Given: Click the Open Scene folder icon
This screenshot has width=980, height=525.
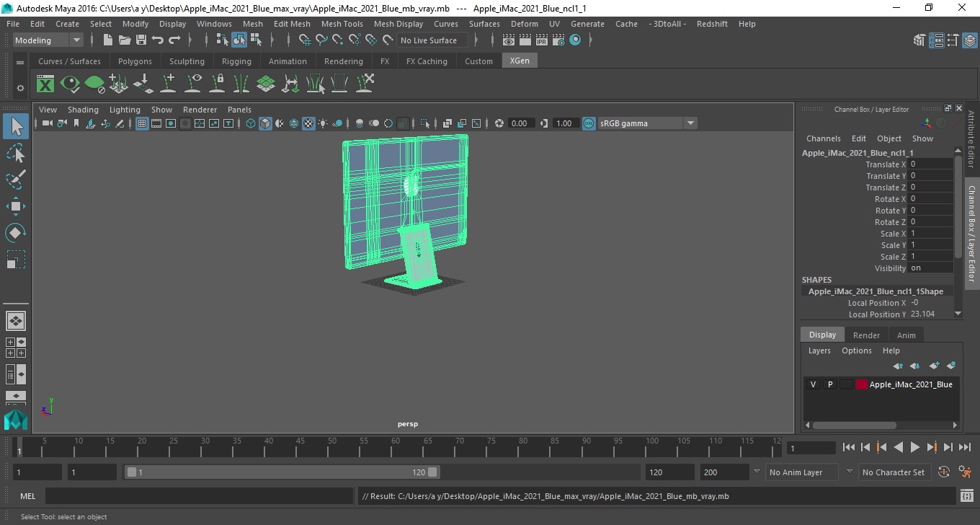Looking at the screenshot, I should point(124,40).
